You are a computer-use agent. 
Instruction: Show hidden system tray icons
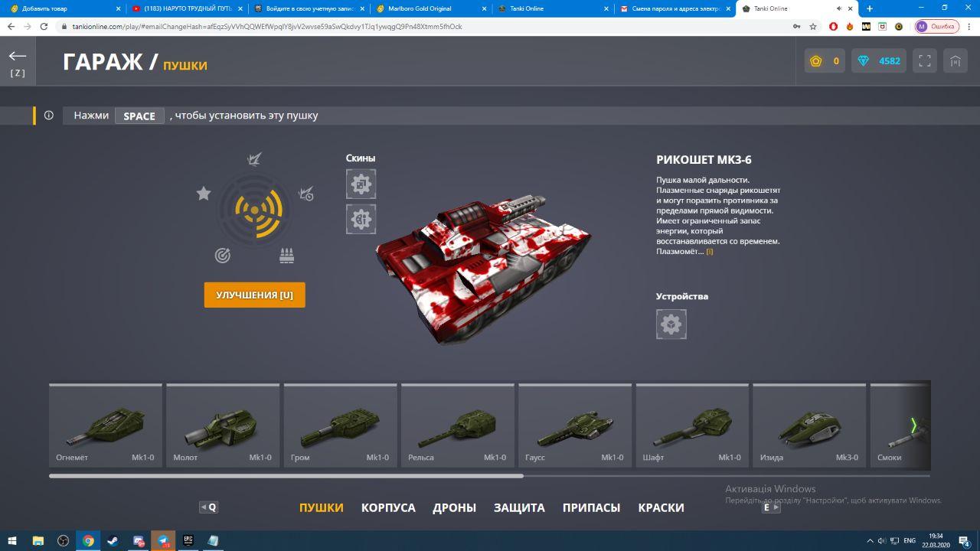869,540
